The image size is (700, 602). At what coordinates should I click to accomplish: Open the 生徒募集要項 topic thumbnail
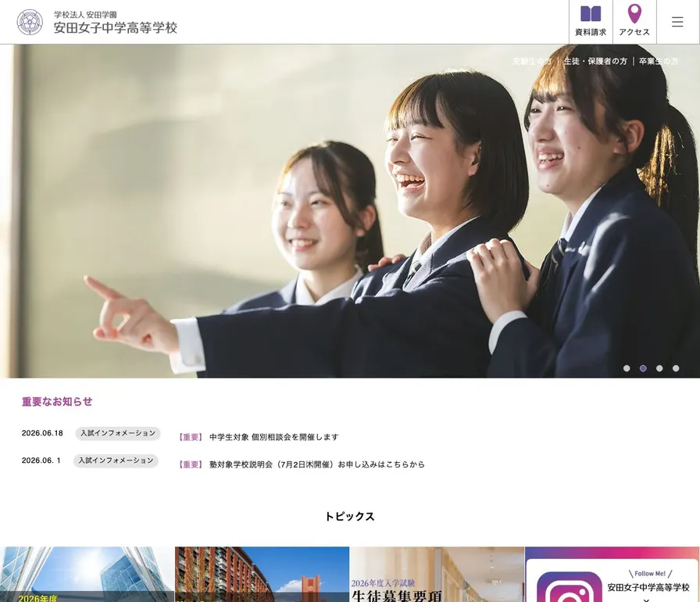coord(437,575)
